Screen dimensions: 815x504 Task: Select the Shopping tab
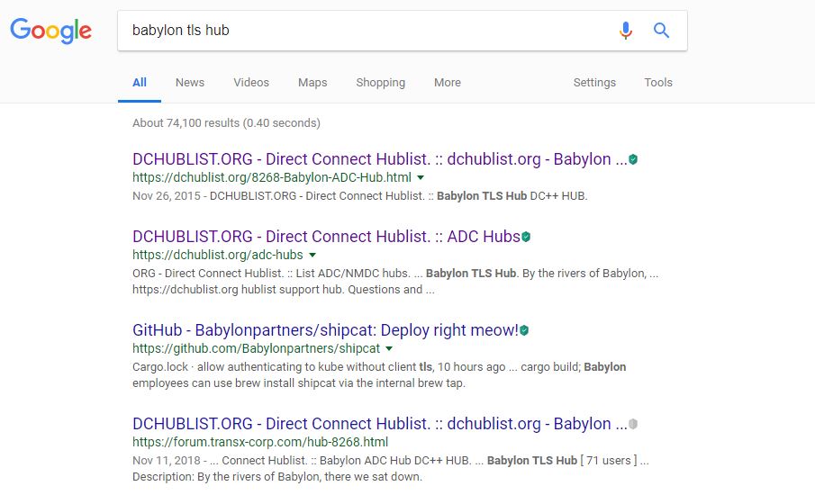click(x=380, y=83)
